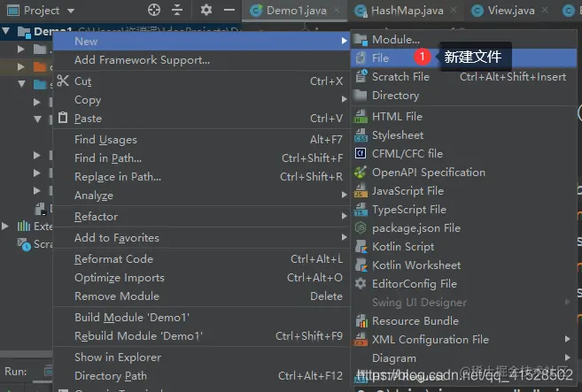Select Directory Path menu entry
Viewport: 582px width, 392px height.
(202, 376)
